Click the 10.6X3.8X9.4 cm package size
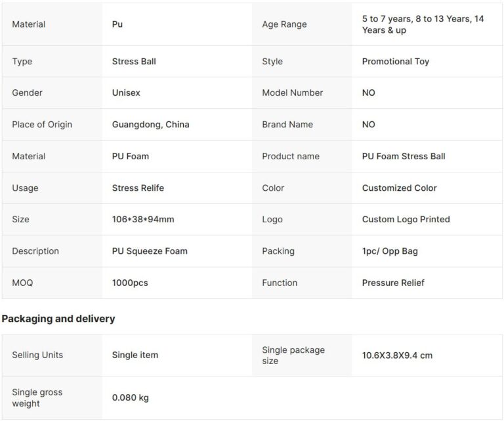This screenshot has height=421, width=504. pyautogui.click(x=397, y=355)
